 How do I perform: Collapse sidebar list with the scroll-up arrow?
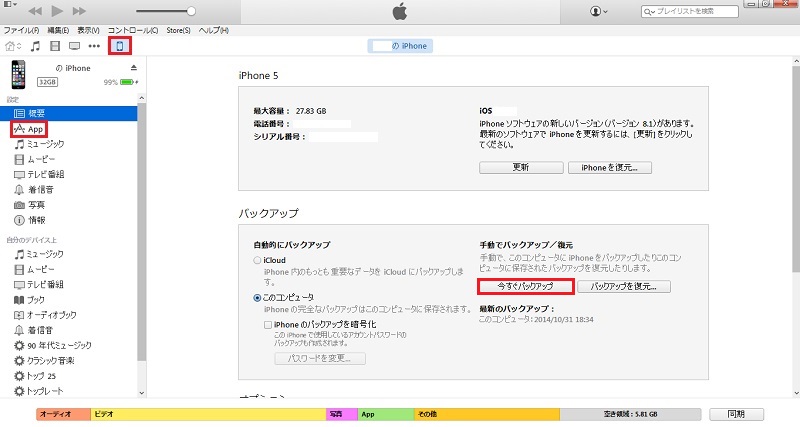coord(141,98)
